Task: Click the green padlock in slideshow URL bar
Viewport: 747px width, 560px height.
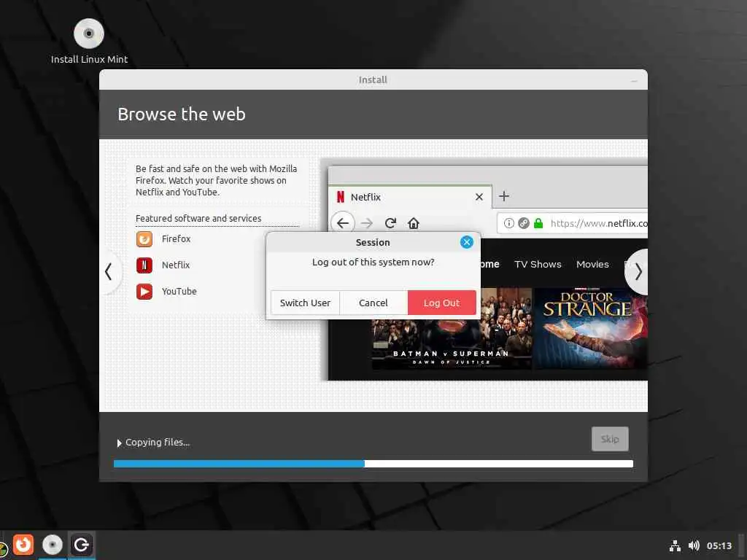Action: pos(538,223)
